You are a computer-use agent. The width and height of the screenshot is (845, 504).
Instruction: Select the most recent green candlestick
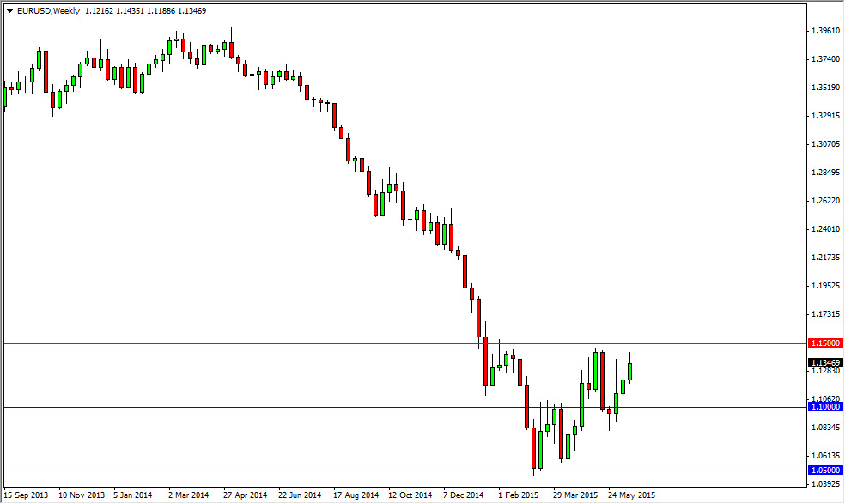click(629, 373)
